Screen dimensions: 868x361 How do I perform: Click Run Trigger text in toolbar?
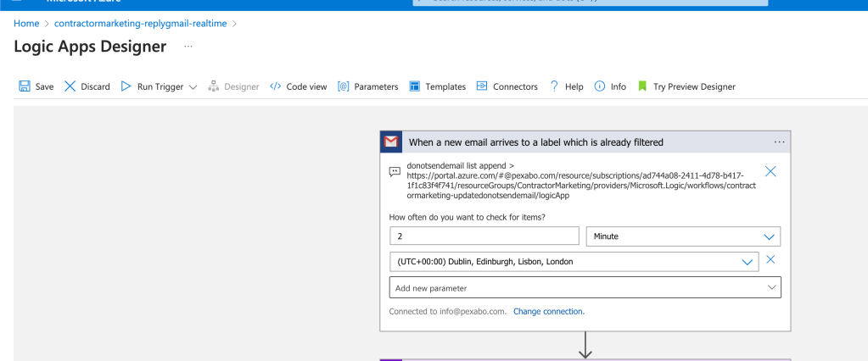tap(160, 86)
